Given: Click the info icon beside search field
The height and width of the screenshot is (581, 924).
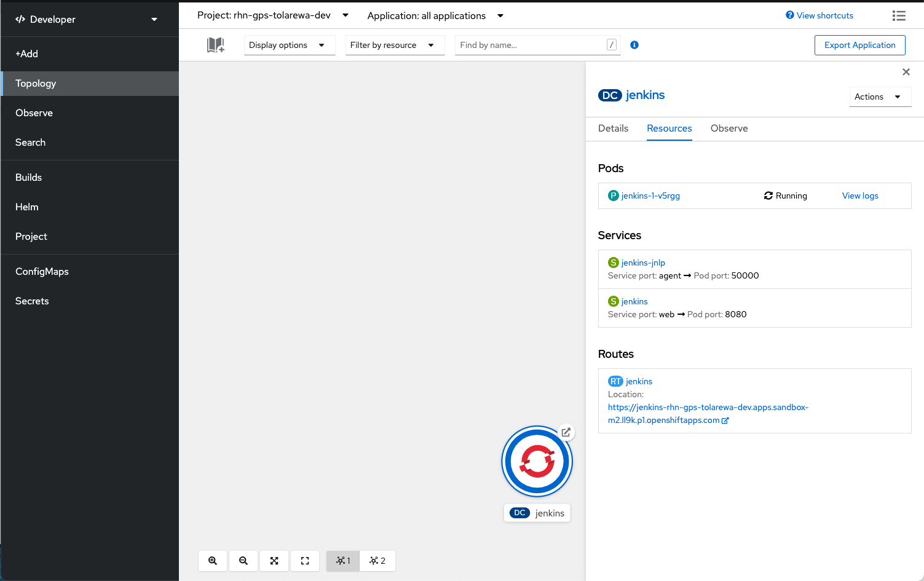Looking at the screenshot, I should (634, 45).
